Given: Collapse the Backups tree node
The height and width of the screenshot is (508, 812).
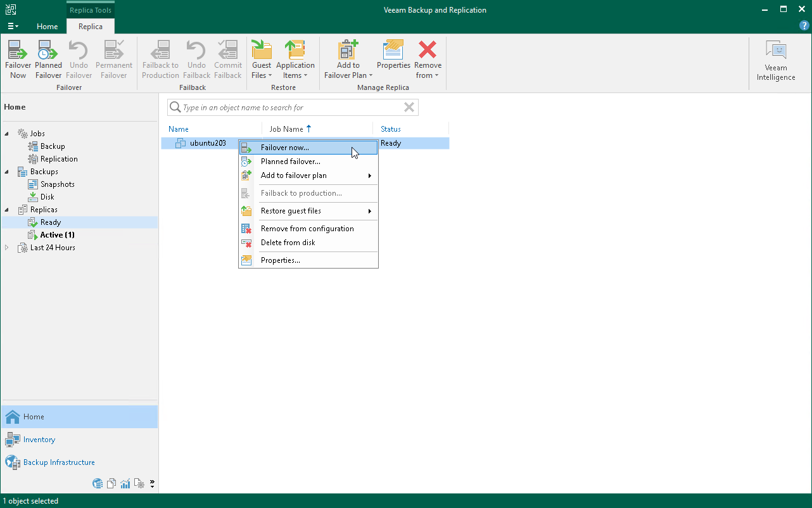Looking at the screenshot, I should [x=8, y=172].
